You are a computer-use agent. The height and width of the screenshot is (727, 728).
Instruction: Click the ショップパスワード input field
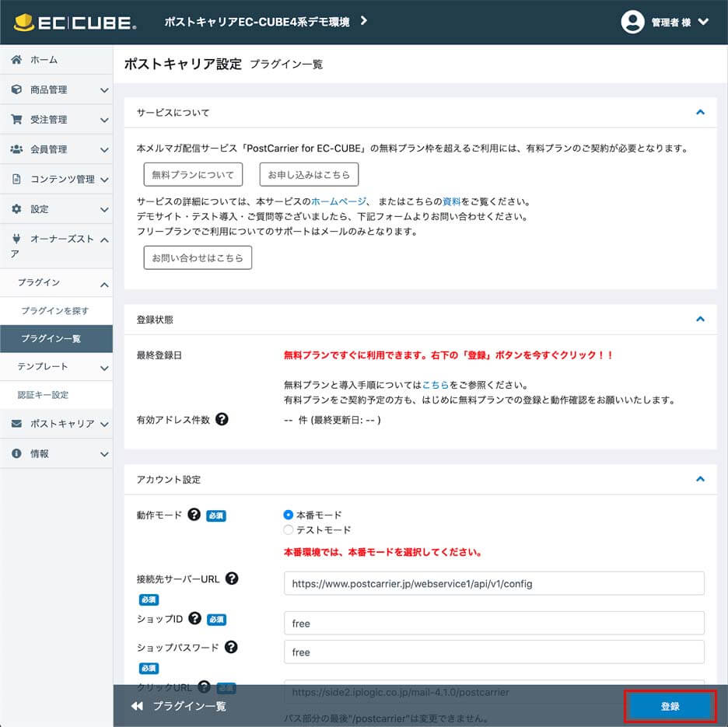click(494, 652)
